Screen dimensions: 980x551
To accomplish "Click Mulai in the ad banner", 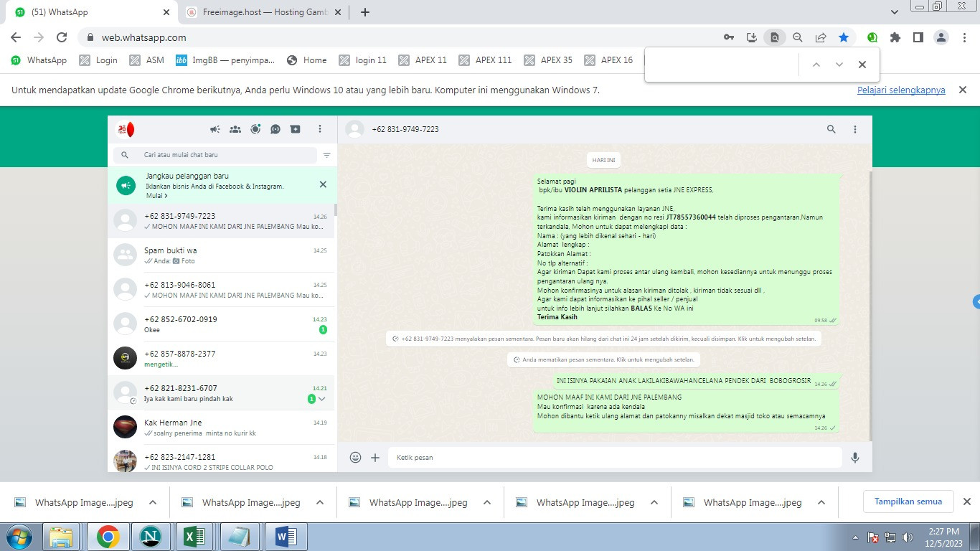I will point(156,195).
